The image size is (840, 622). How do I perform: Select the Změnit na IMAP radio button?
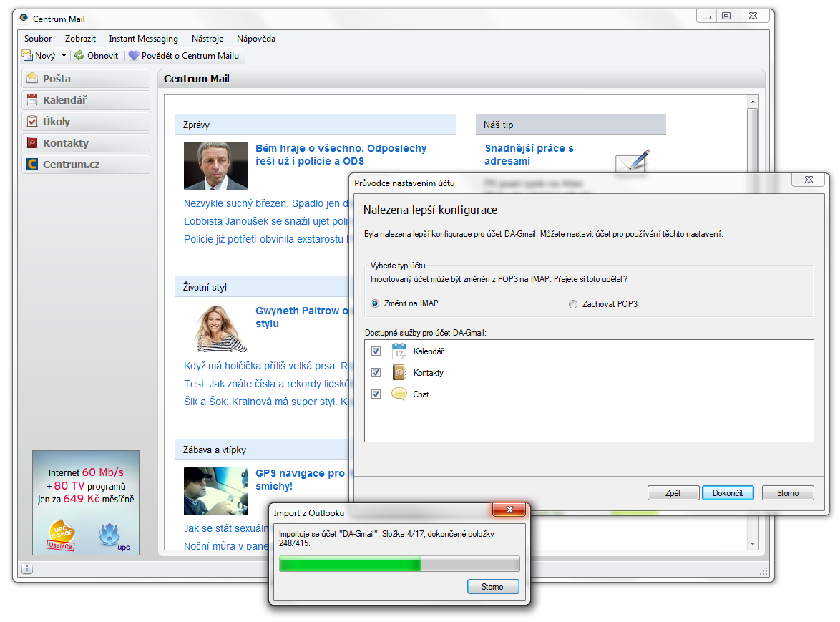point(375,303)
